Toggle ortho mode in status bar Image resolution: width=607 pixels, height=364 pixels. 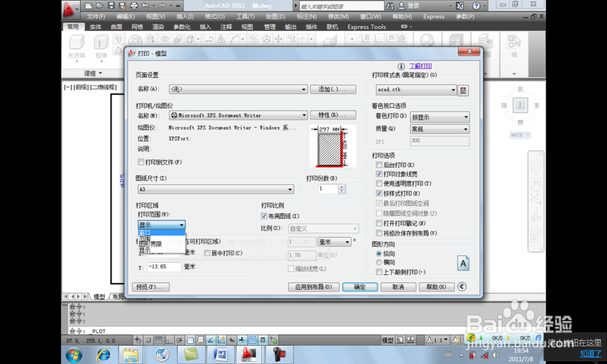coord(169,340)
